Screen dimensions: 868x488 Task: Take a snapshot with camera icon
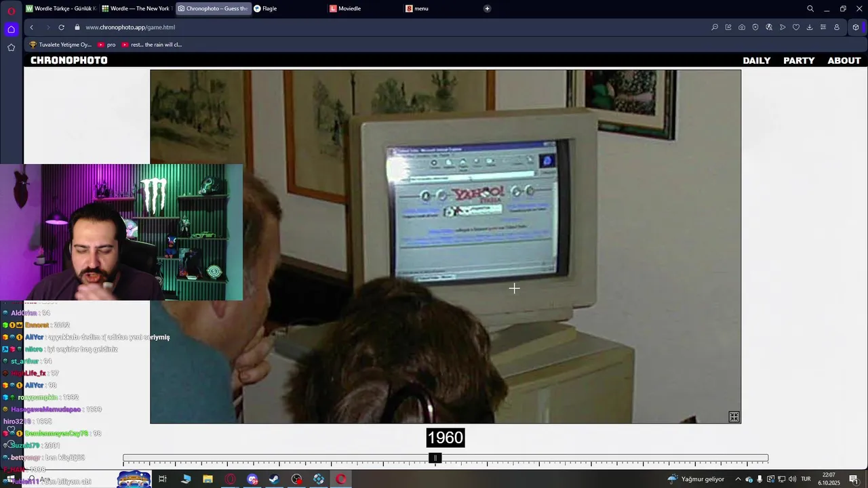[742, 27]
